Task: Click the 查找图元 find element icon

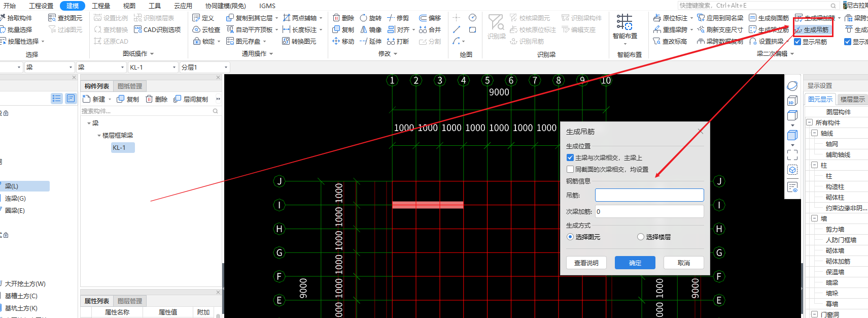Action: 52,18
